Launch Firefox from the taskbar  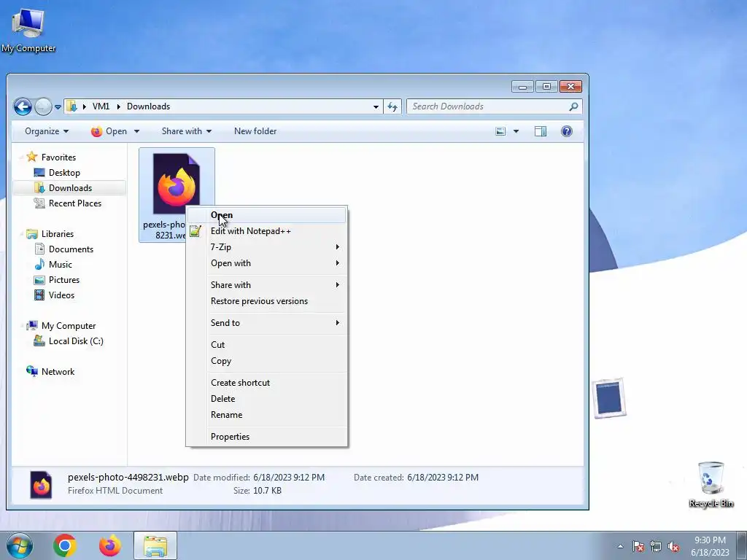coord(110,545)
